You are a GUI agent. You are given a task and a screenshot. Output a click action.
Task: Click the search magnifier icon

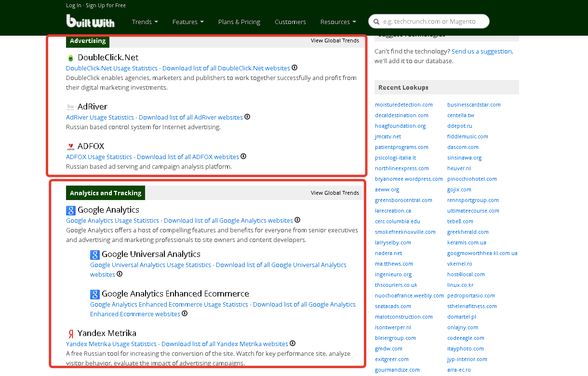point(376,22)
